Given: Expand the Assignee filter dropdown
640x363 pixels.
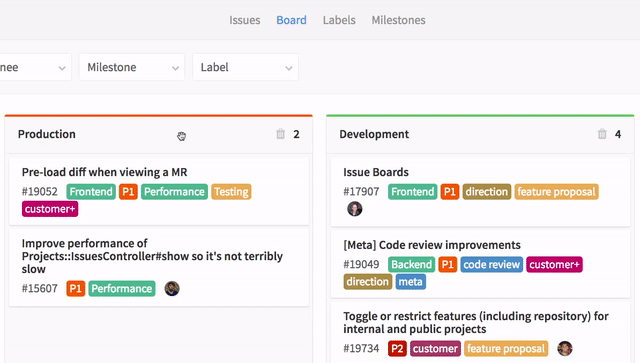Looking at the screenshot, I should [x=36, y=67].
